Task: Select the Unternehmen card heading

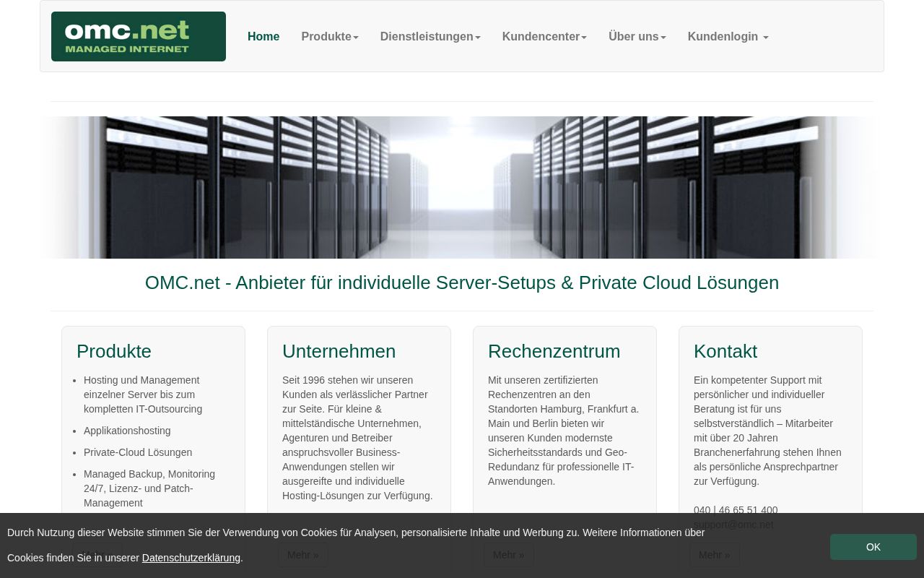Action: click(x=339, y=351)
